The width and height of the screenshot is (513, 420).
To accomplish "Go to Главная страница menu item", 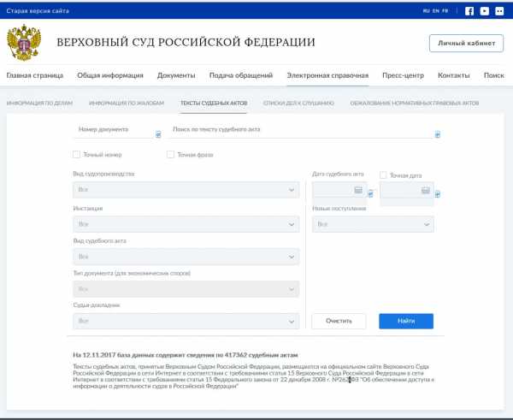I will [x=35, y=75].
